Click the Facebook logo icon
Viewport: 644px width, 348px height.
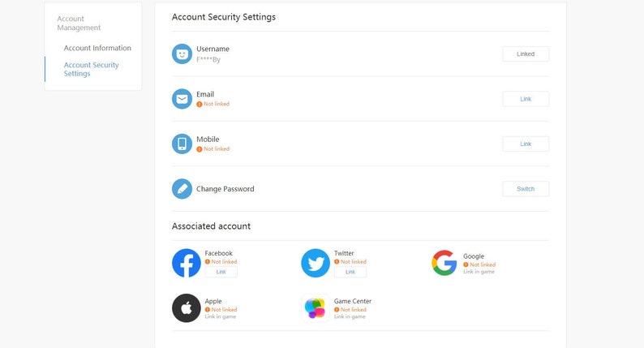187,263
